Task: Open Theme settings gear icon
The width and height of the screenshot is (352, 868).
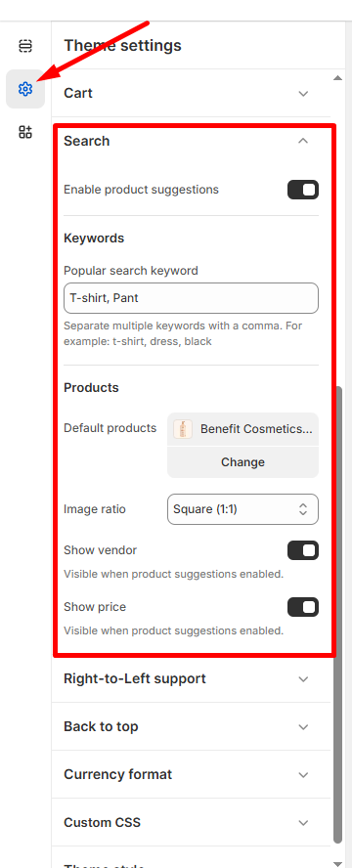Action: [x=25, y=89]
